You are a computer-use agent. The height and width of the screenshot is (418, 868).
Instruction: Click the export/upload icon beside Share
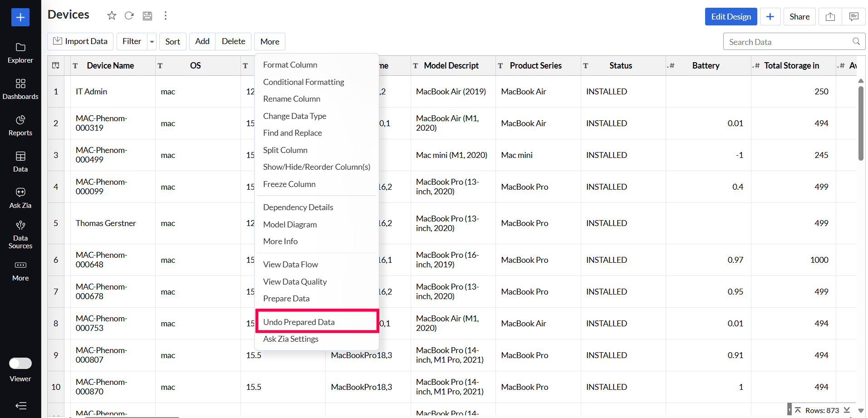[830, 17]
